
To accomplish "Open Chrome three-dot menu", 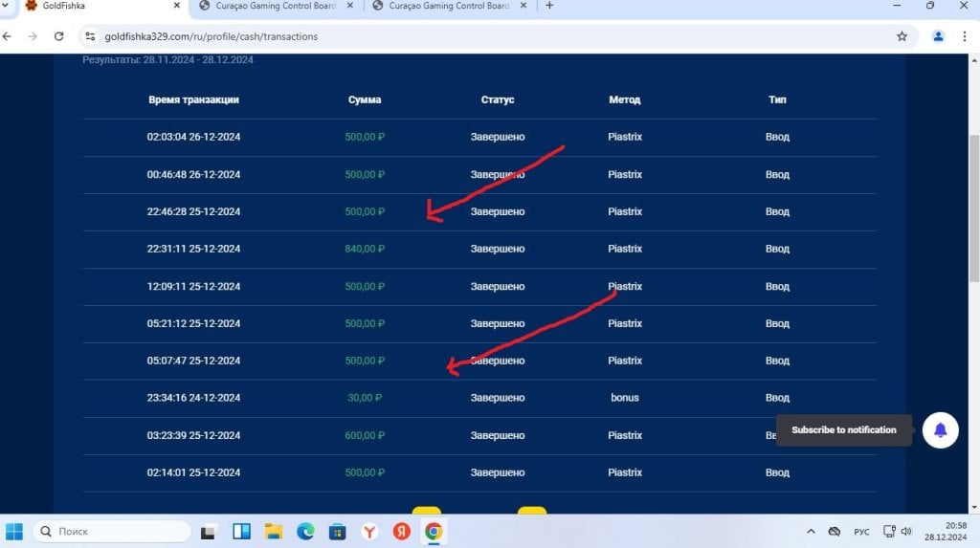I will (965, 36).
